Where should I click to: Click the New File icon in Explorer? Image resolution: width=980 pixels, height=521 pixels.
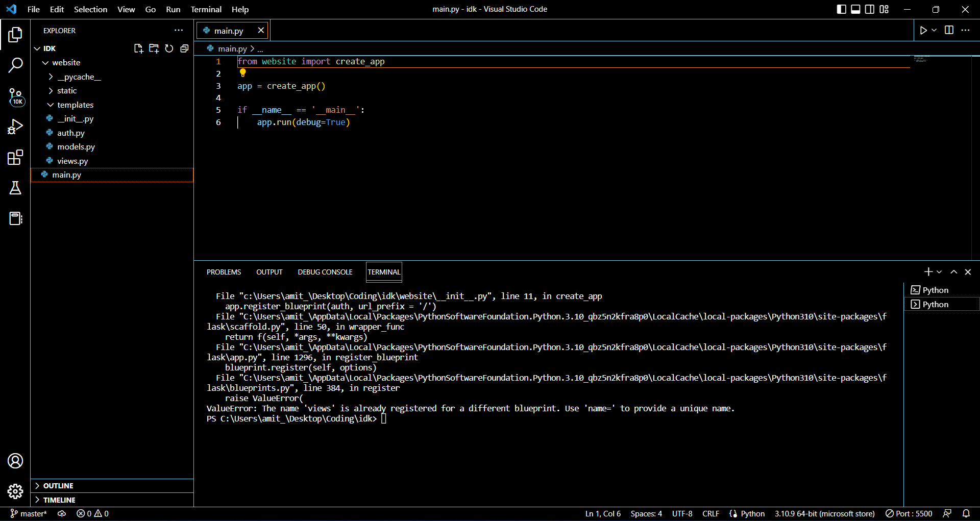click(x=138, y=48)
